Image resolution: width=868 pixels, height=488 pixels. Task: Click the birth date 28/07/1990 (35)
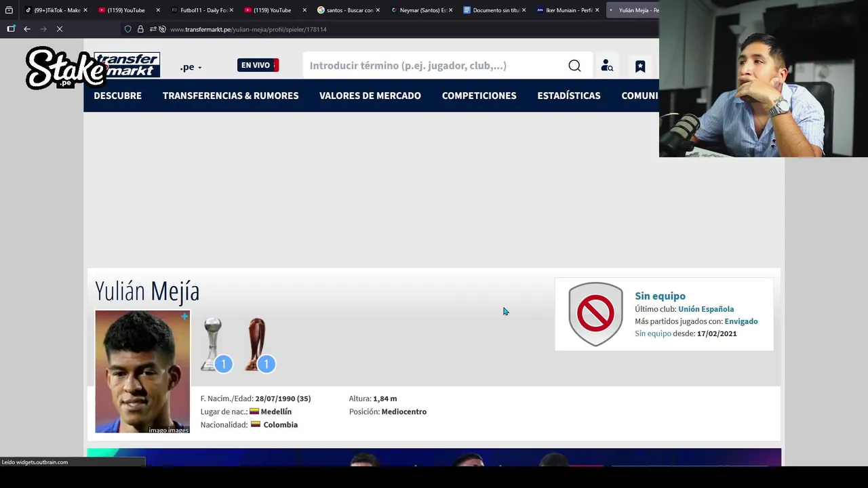(283, 399)
